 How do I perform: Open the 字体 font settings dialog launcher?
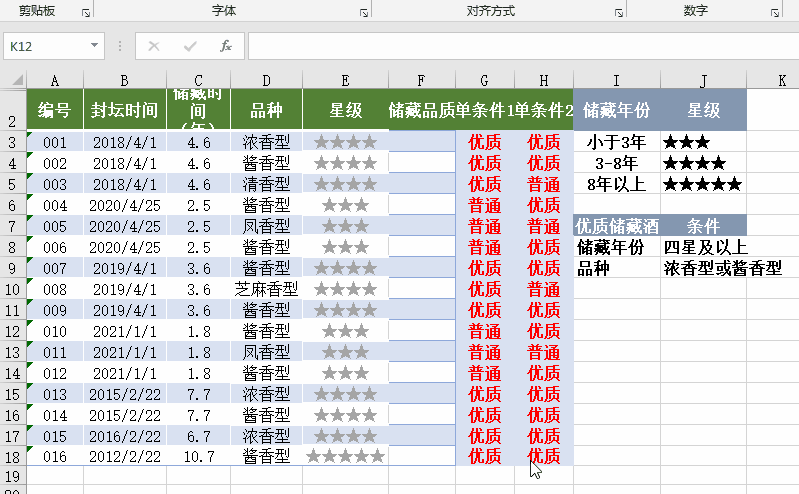point(363,13)
